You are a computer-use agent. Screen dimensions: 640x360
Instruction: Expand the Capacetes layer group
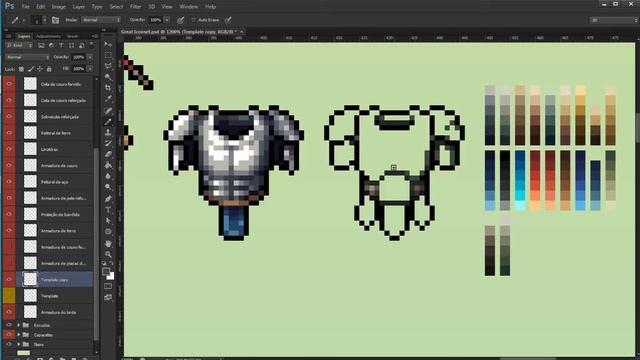click(19, 335)
